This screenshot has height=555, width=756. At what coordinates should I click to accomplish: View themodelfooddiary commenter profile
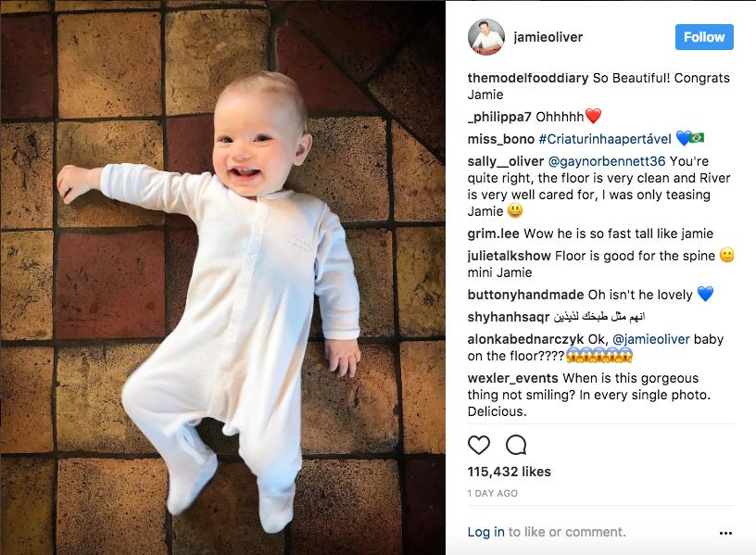tap(527, 78)
